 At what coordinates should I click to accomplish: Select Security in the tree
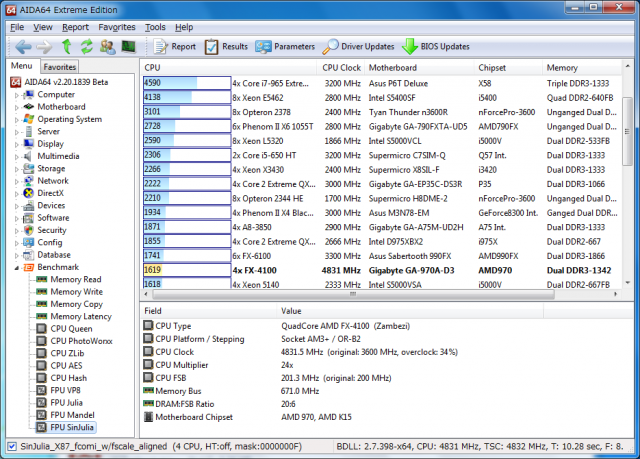[x=52, y=230]
